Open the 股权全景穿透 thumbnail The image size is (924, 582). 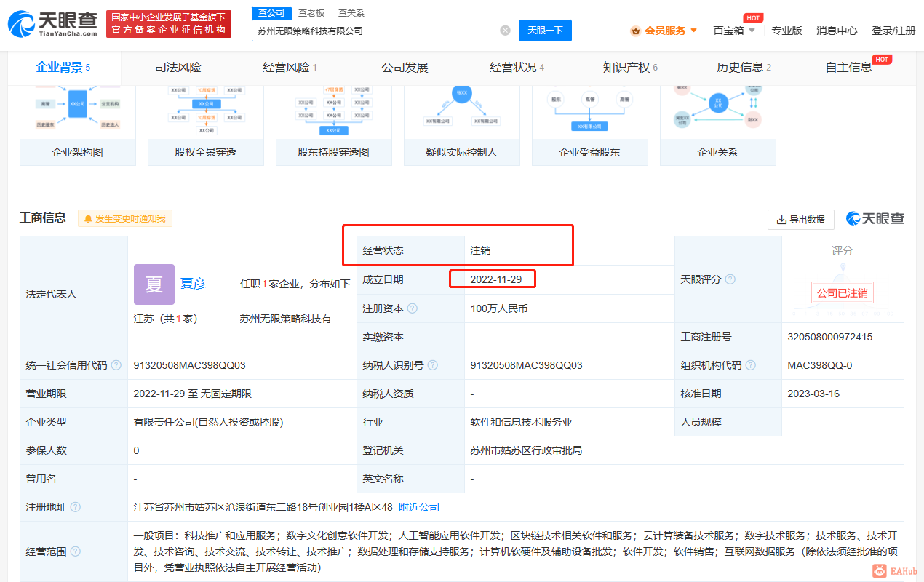[x=206, y=125]
